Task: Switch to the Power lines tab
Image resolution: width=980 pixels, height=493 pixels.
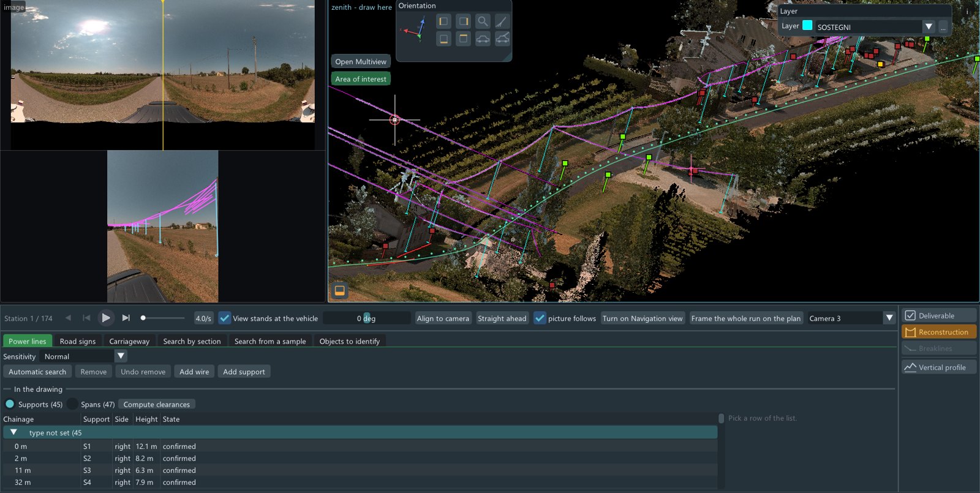Action: point(27,341)
